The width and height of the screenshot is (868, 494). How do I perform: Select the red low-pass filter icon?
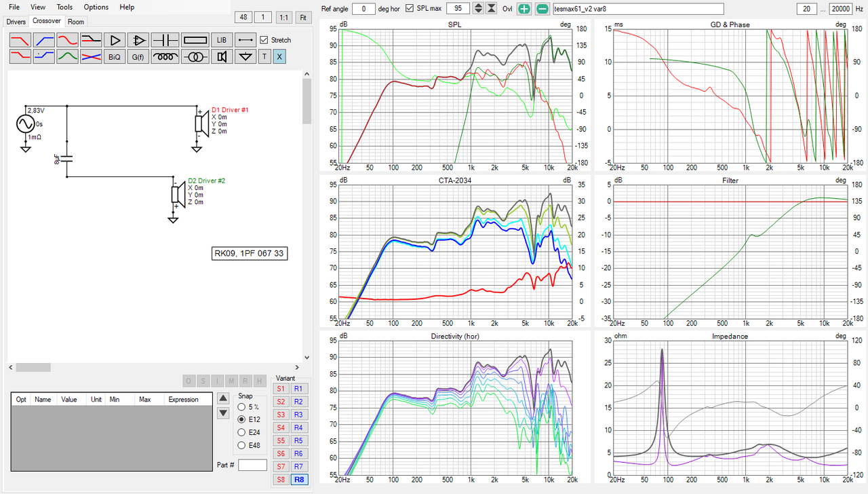click(x=20, y=40)
